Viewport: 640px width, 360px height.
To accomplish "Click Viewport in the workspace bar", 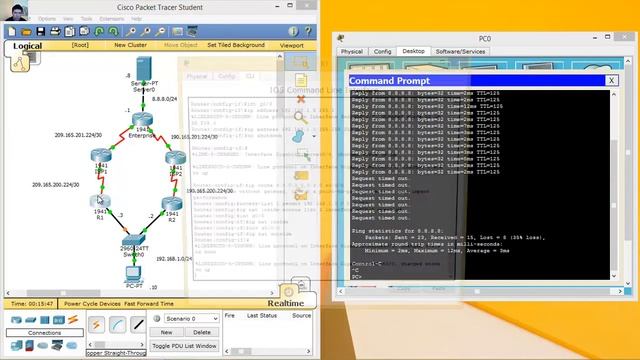I will coord(291,45).
